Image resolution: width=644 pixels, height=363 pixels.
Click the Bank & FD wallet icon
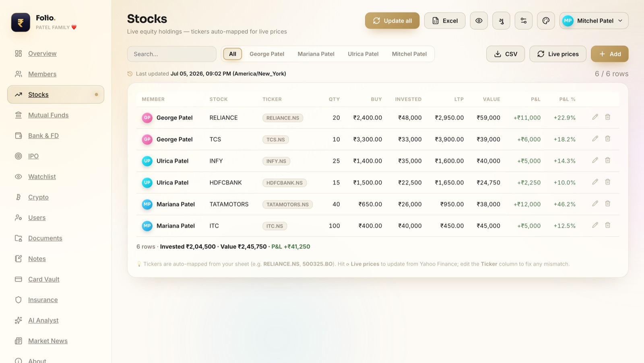(19, 135)
